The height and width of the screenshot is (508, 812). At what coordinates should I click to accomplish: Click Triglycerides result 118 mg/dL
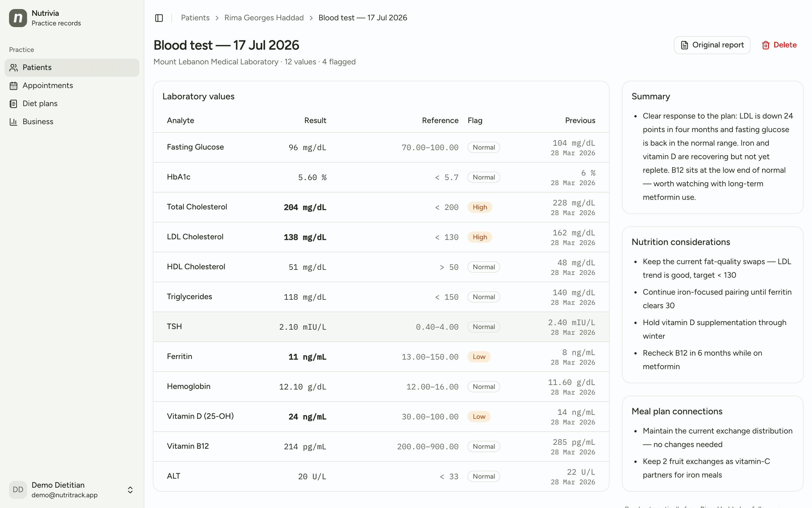305,297
